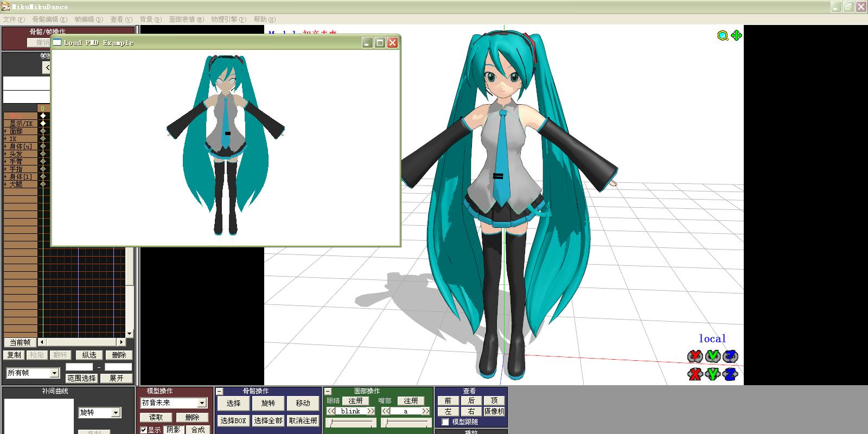Open the 帧编辑 frame edit menu
The height and width of the screenshot is (434, 868).
pyautogui.click(x=88, y=19)
